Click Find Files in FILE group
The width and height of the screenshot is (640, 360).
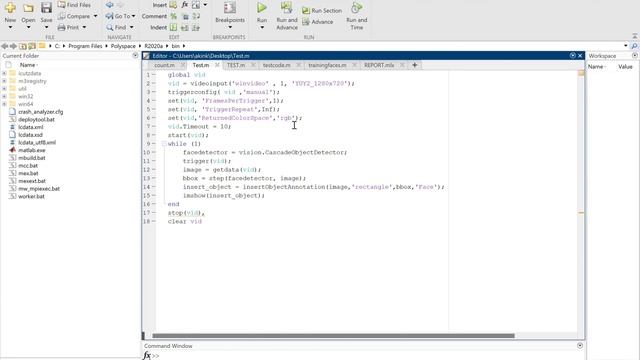tap(74, 5)
